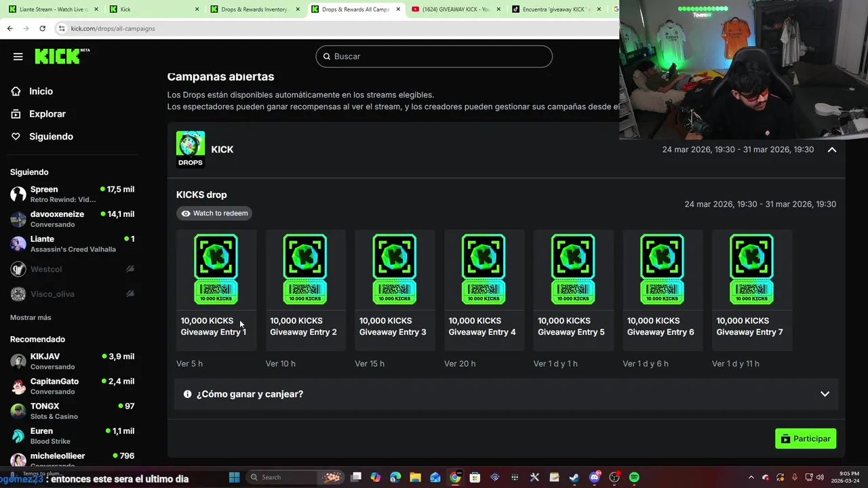This screenshot has height=488, width=868.
Task: Select Giveaway Entry 5 drop image
Action: point(573,269)
